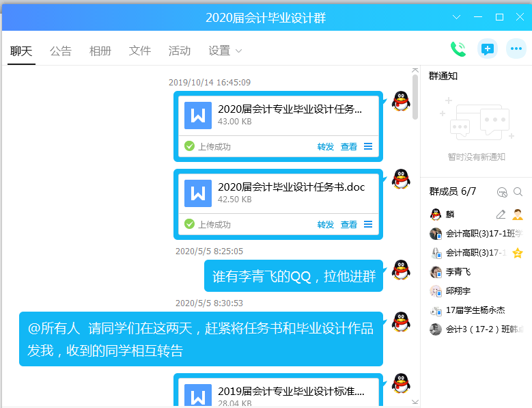The width and height of the screenshot is (532, 408).
Task: View the 42.50 KB file via 查看
Action: pos(349,224)
